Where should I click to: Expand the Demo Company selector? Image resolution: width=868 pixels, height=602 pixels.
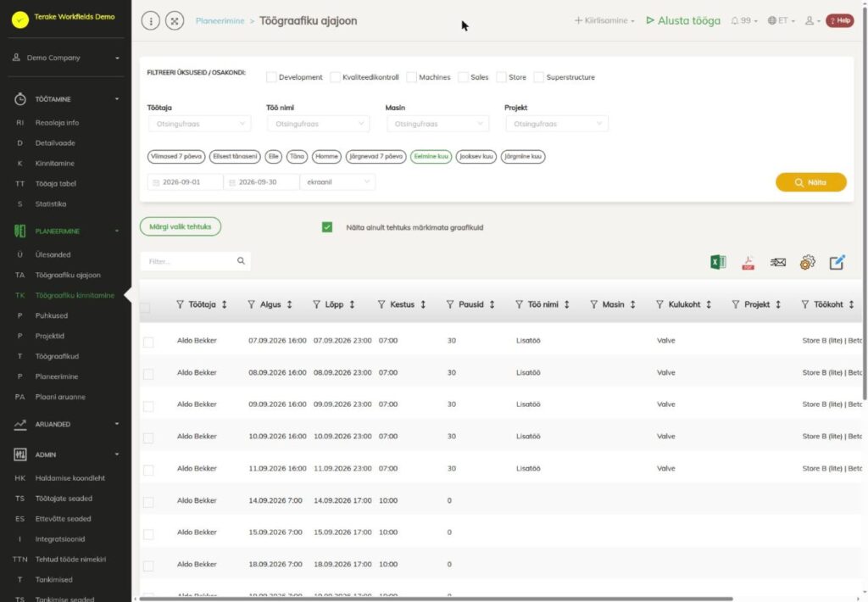coord(66,58)
